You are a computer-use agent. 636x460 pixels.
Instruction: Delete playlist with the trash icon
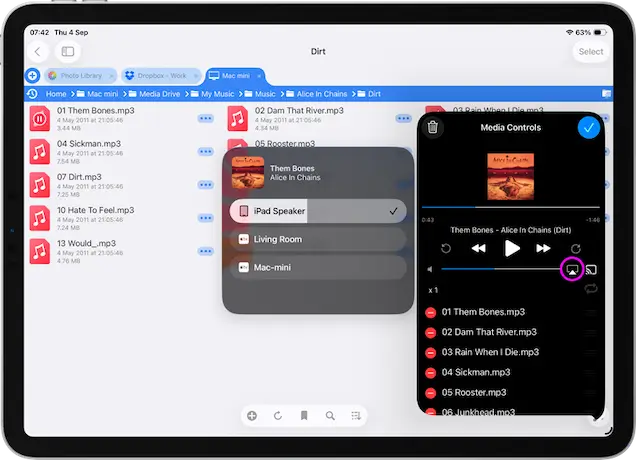click(432, 127)
